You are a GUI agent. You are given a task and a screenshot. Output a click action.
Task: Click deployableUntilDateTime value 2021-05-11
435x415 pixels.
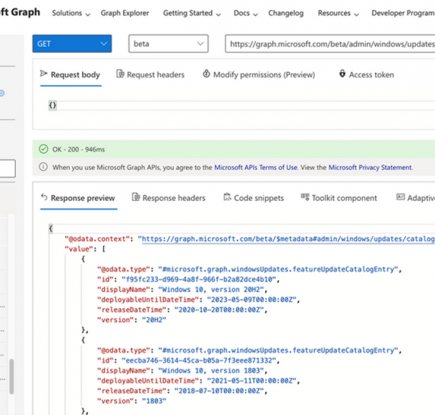pyautogui.click(x=253, y=381)
